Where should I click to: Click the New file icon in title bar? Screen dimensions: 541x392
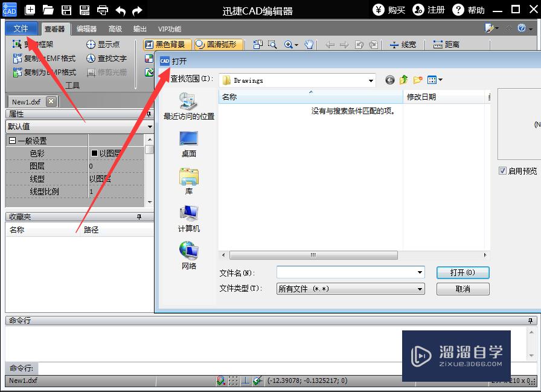click(x=30, y=10)
